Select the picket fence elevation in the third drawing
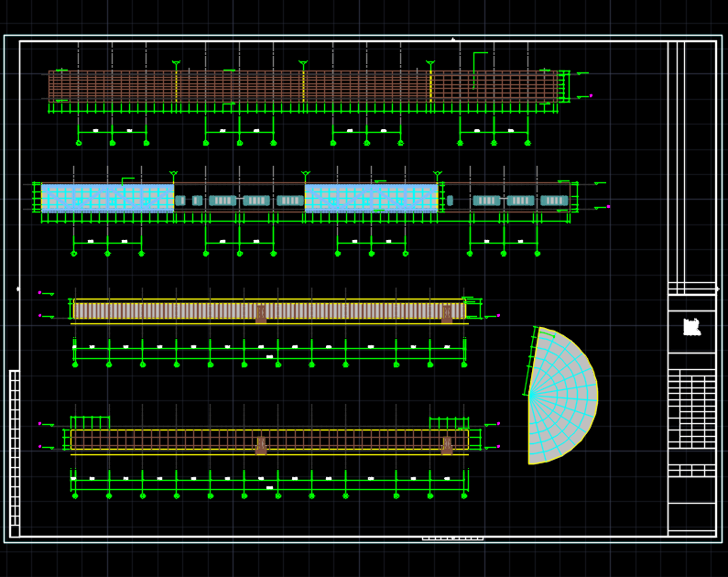728x577 pixels. 269,310
